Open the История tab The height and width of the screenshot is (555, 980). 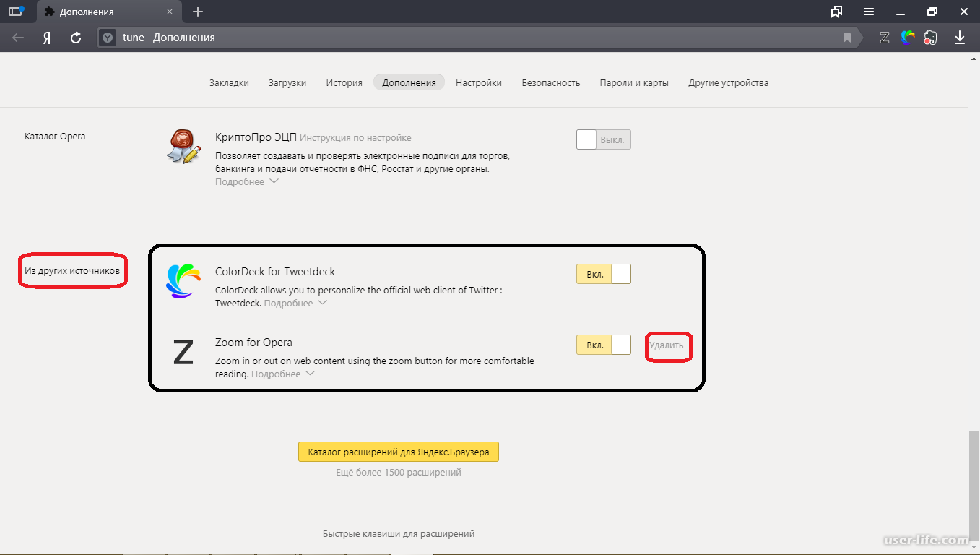coord(344,82)
